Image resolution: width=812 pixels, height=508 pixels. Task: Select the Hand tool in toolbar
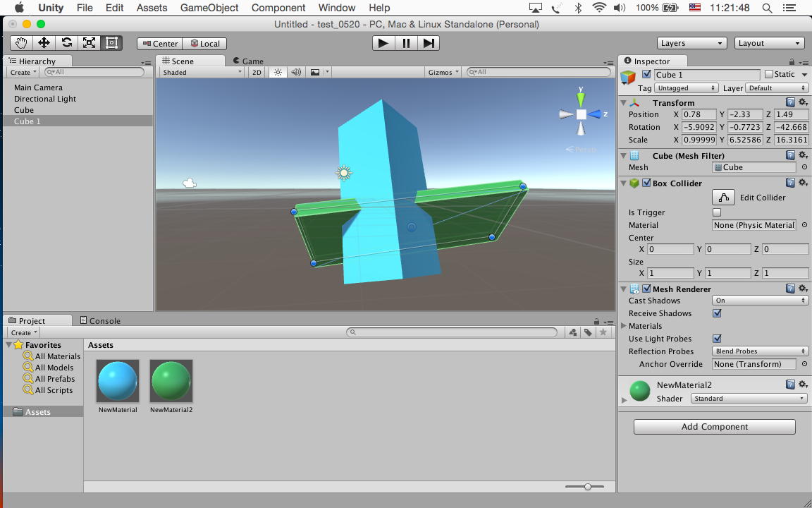[21, 43]
